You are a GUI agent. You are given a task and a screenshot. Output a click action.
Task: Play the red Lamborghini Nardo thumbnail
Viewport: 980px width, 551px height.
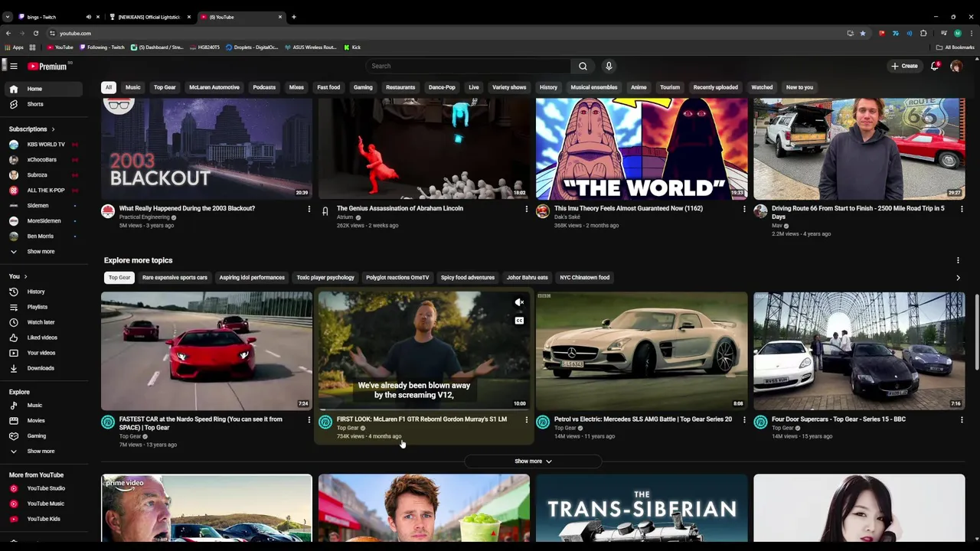tap(207, 351)
